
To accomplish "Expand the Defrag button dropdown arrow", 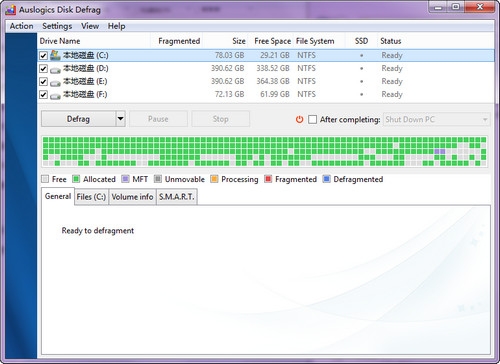I will 120,119.
